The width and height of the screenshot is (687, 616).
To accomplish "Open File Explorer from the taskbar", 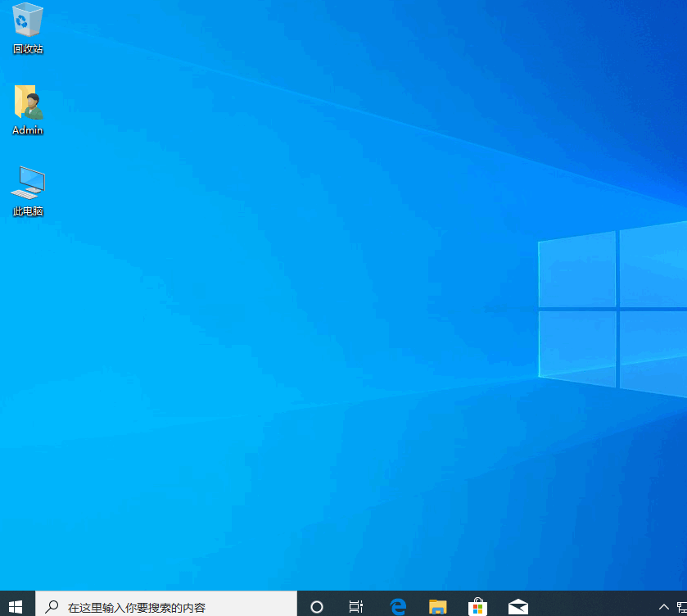I will (438, 607).
